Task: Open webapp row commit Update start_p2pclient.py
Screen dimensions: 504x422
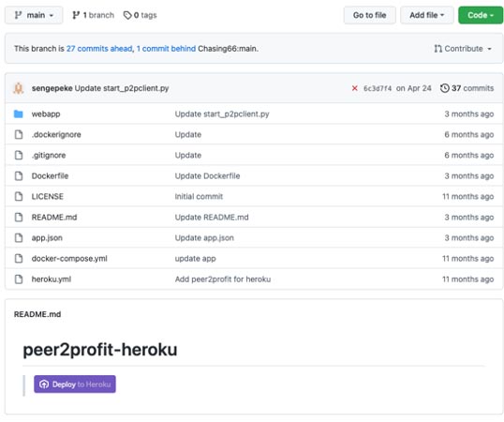Action: [x=222, y=113]
